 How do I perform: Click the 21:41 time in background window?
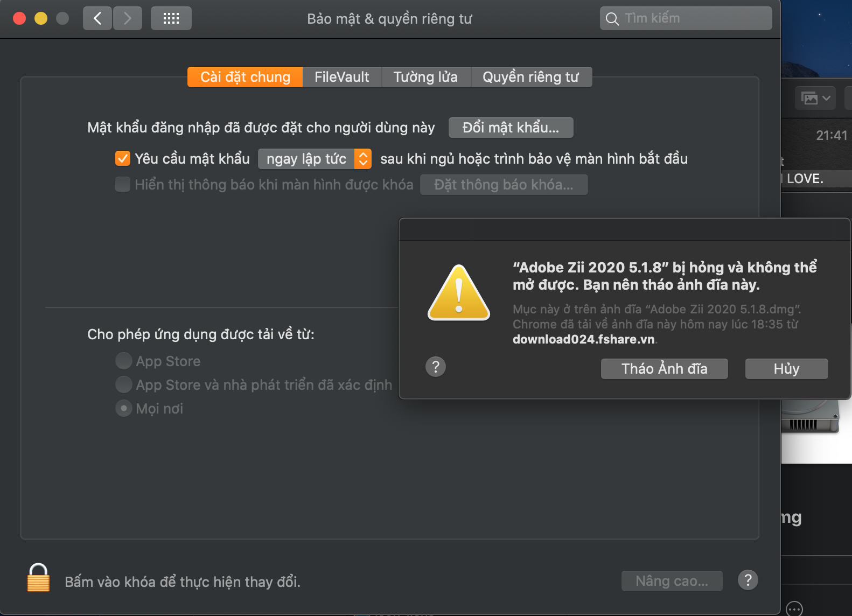pos(832,136)
